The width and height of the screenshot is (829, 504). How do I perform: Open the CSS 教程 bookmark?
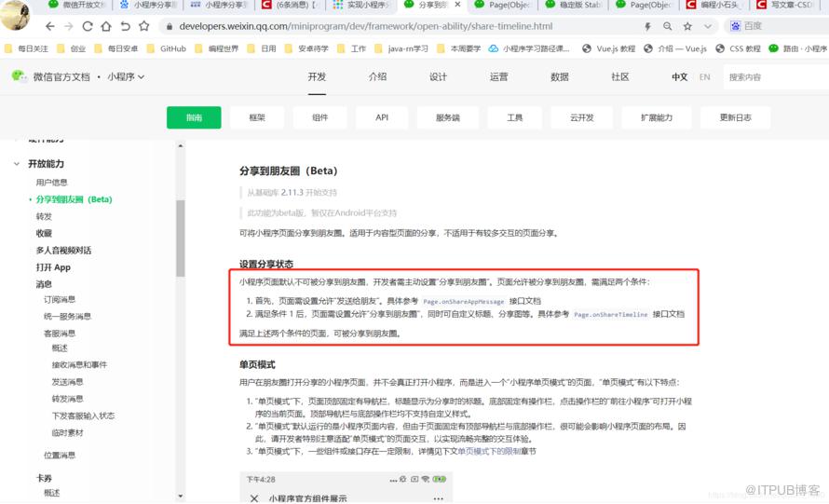738,48
